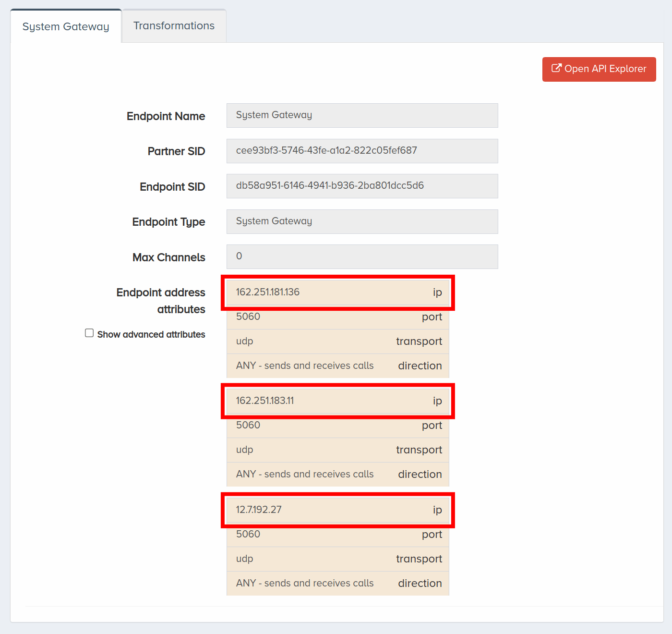
Task: Click the port row under 12.7.192.27
Action: pos(338,535)
